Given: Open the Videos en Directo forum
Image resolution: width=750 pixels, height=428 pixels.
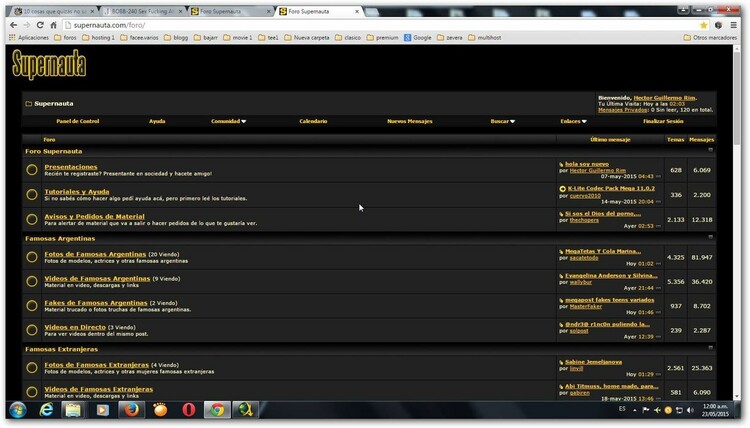Looking at the screenshot, I should (75, 327).
